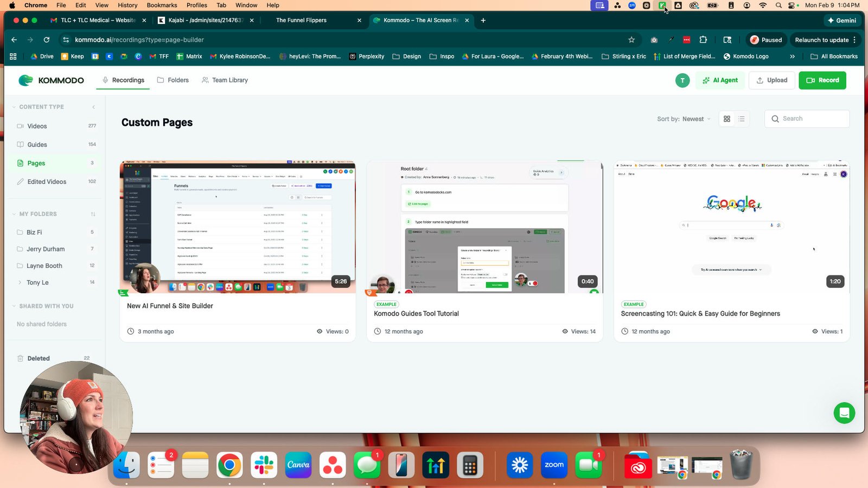Select Guides in content type list
The width and height of the screenshot is (868, 488).
(x=56, y=144)
